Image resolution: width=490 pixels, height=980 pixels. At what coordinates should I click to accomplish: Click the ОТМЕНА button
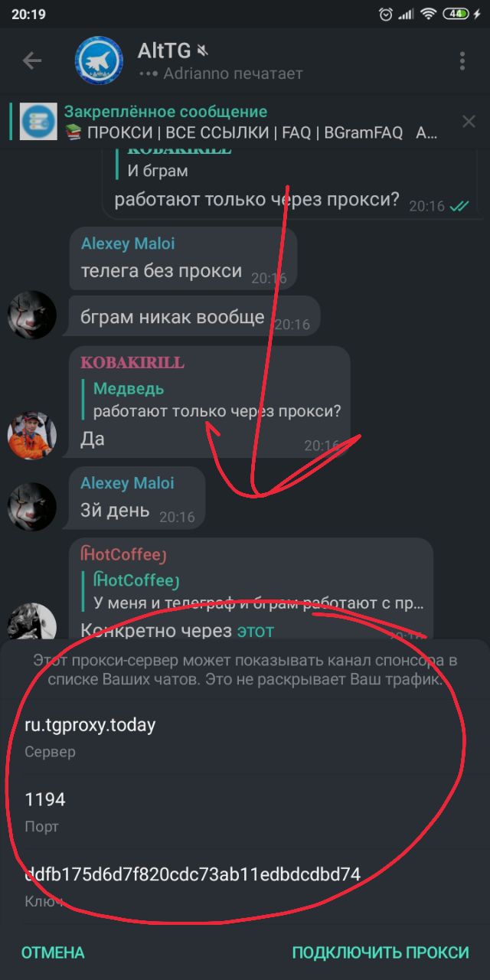53,952
